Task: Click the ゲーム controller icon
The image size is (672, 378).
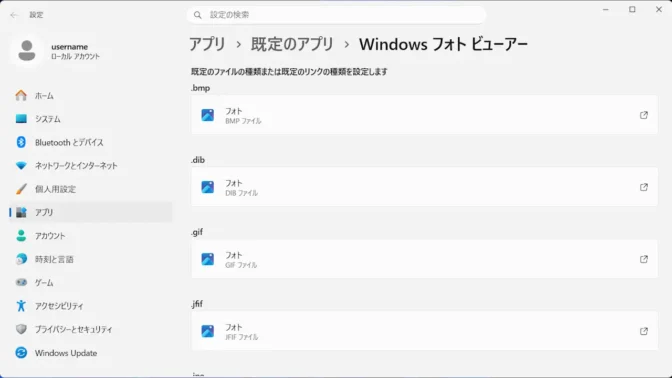Action: click(21, 282)
